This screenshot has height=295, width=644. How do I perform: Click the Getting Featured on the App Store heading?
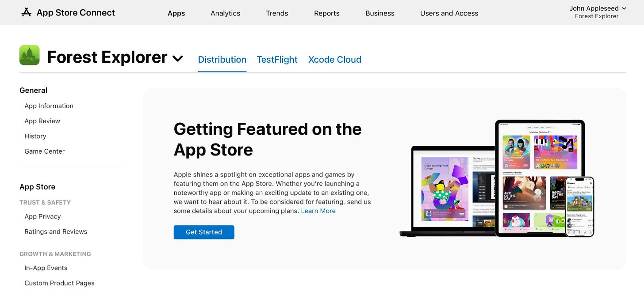point(268,139)
